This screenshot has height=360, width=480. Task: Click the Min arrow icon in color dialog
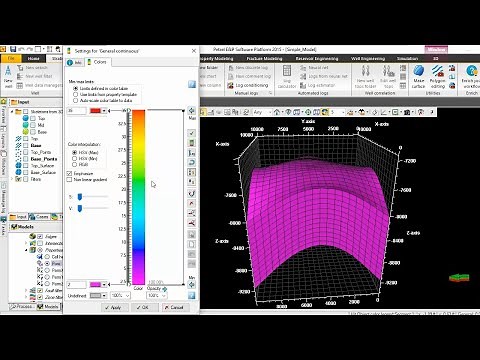click(x=192, y=285)
